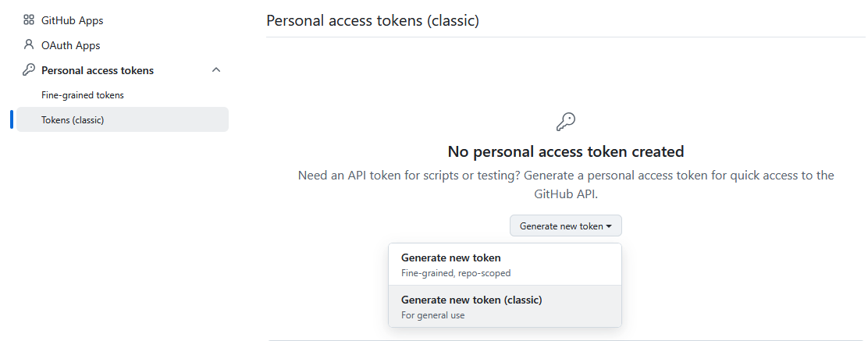Go to the OAuth Apps page link
868x341 pixels.
point(70,45)
